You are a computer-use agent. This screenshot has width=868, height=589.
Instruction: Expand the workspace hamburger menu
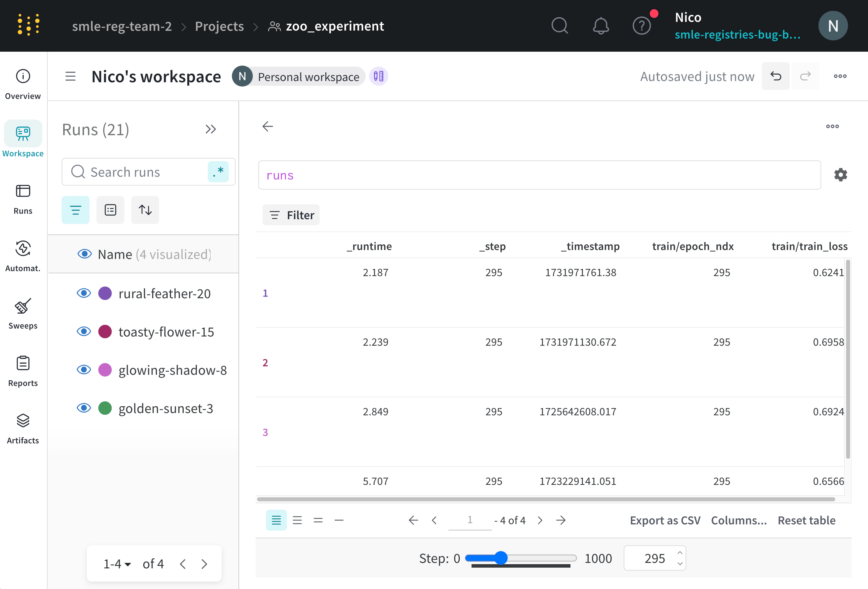click(x=70, y=77)
